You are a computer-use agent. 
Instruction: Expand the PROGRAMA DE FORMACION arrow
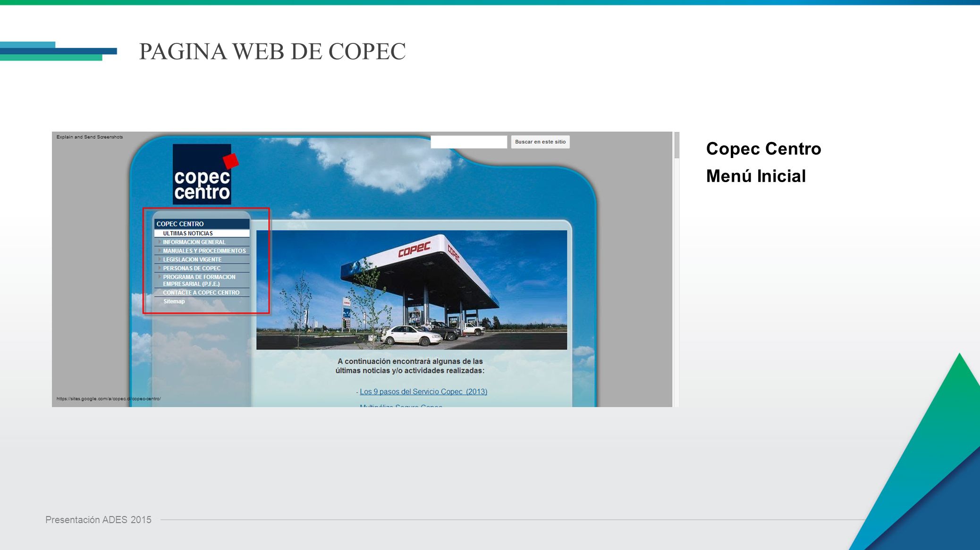160,276
